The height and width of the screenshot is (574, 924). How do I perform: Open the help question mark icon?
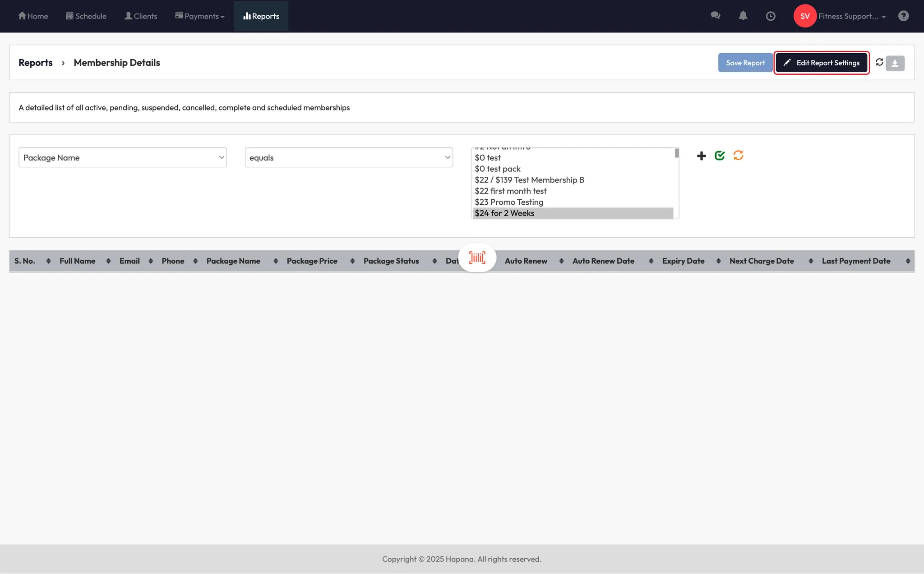tap(903, 16)
